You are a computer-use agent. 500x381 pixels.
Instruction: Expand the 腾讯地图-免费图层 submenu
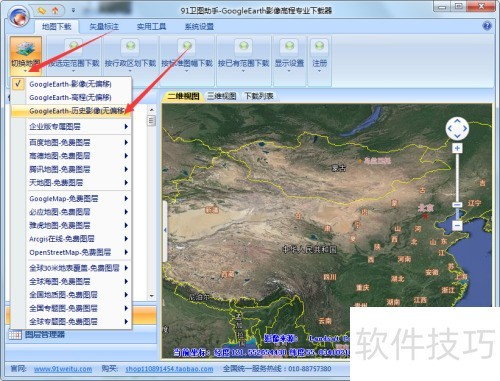point(71,169)
